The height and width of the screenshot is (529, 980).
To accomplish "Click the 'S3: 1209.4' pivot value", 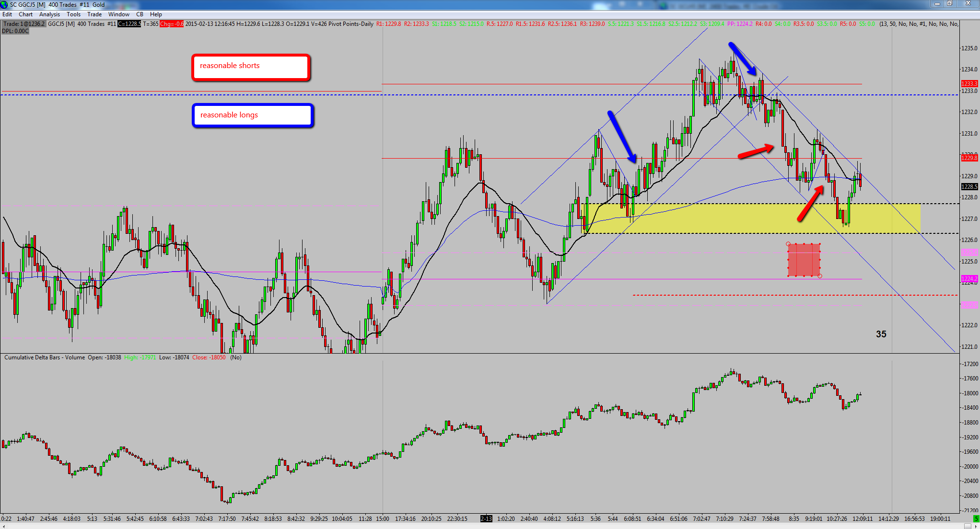I will (712, 24).
